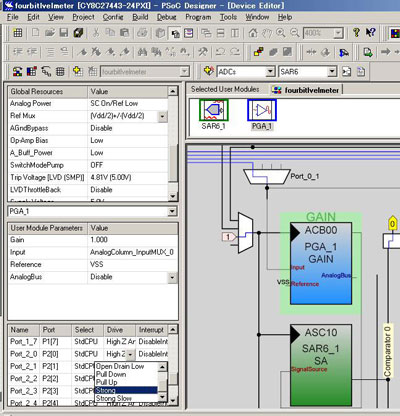Click the Cut scissors icon
This screenshot has width=400, height=416.
pyautogui.click(x=96, y=33)
